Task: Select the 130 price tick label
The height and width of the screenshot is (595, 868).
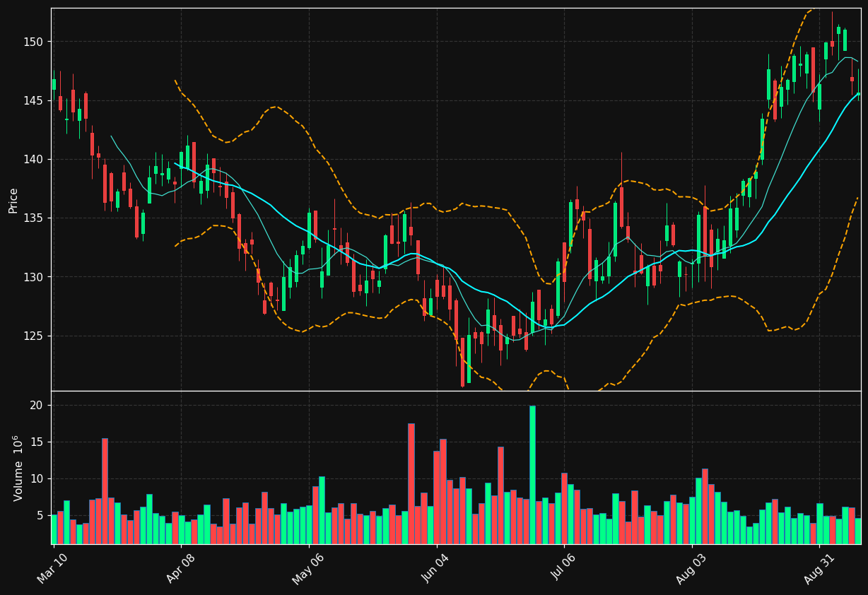Action: (33, 277)
